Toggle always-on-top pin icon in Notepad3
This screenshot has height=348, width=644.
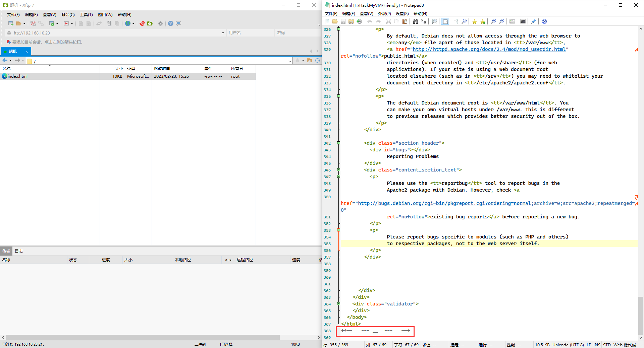point(534,21)
